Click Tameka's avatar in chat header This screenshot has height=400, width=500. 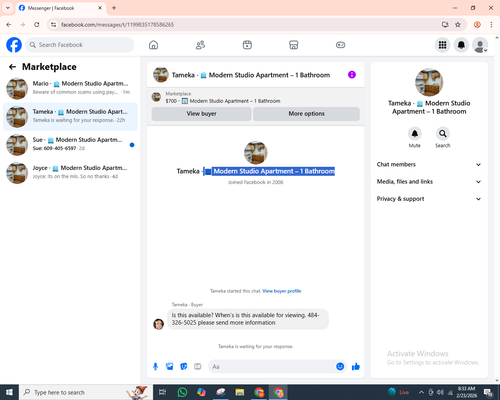161,75
